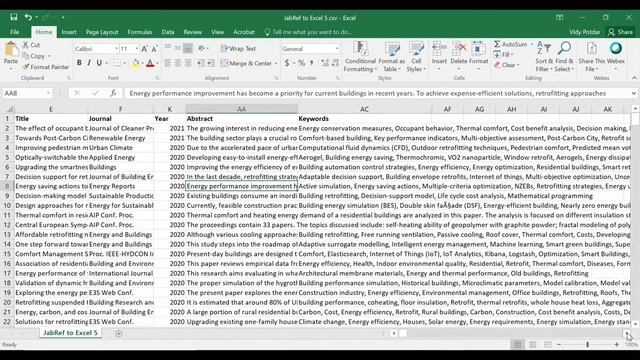Click the horizontal scroll right arrow
This screenshot has height=360, width=640.
[627, 333]
